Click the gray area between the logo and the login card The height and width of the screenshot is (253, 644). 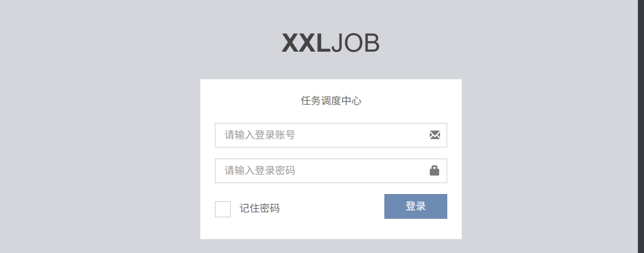[331, 66]
